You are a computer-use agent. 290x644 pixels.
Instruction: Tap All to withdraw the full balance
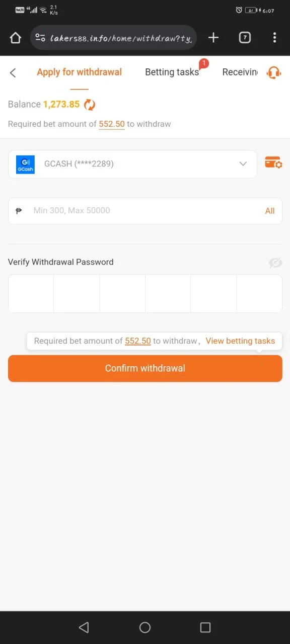pos(270,211)
